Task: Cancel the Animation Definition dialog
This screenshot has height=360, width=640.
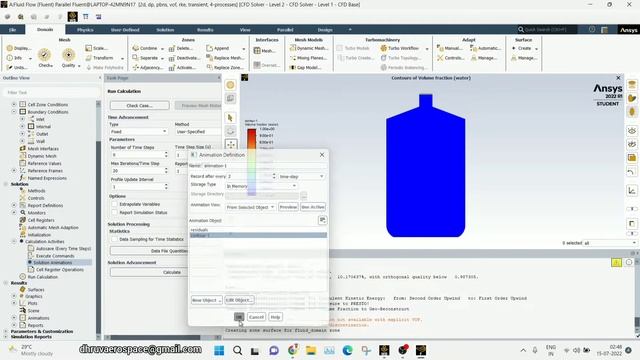Action: click(x=256, y=317)
